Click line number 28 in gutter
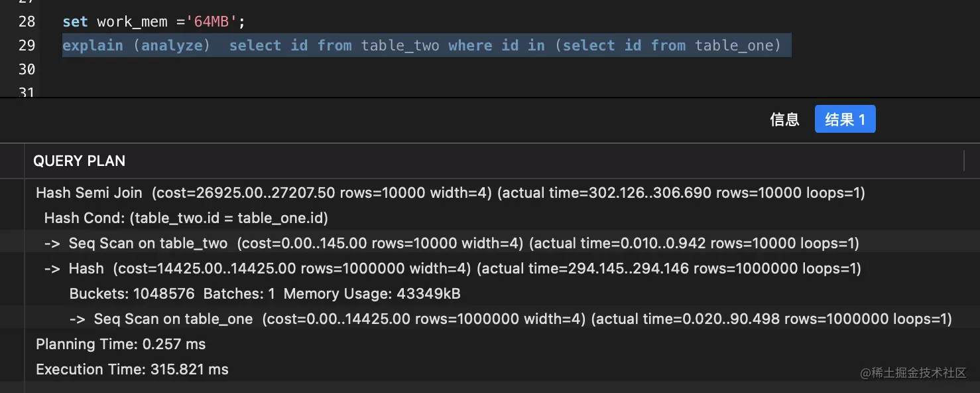Viewport: 980px width, 393px height. coord(27,22)
